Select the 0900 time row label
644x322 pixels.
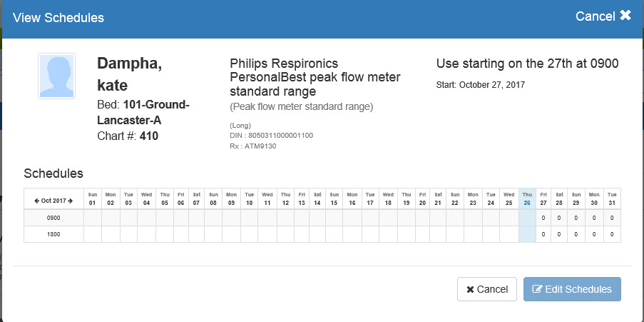coord(53,217)
